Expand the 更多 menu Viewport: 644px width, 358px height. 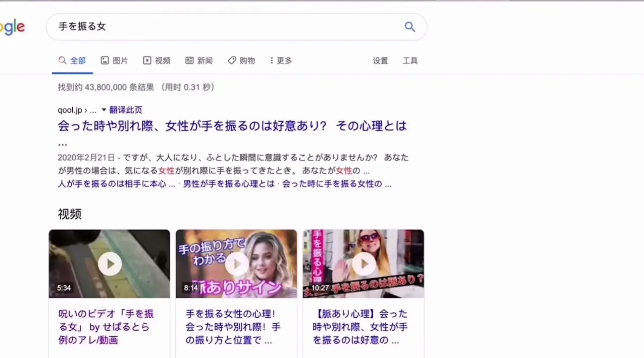coord(281,61)
